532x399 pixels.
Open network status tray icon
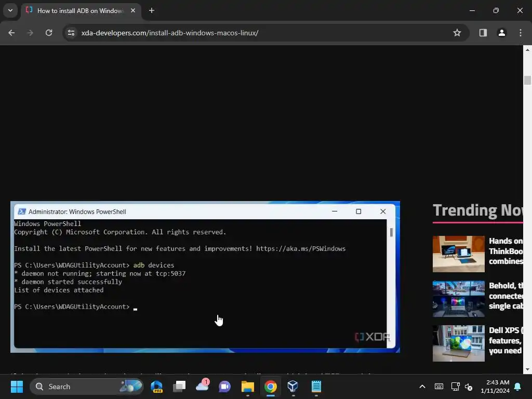pyautogui.click(x=455, y=387)
